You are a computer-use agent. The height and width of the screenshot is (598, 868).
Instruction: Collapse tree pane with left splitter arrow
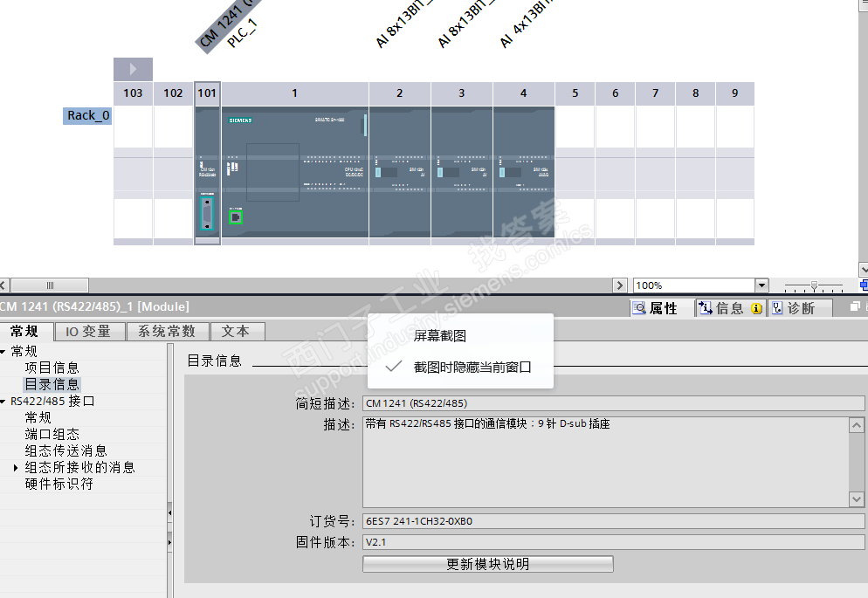(169, 512)
